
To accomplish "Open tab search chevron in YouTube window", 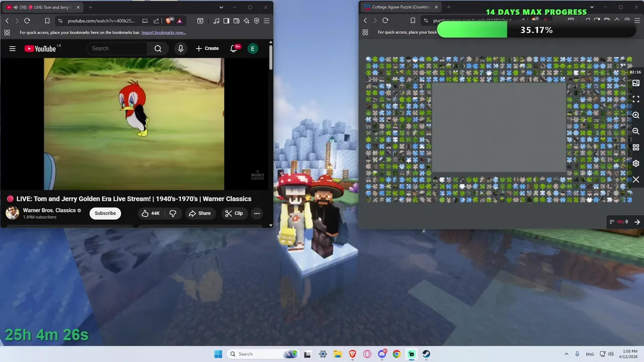I will pos(221,8).
